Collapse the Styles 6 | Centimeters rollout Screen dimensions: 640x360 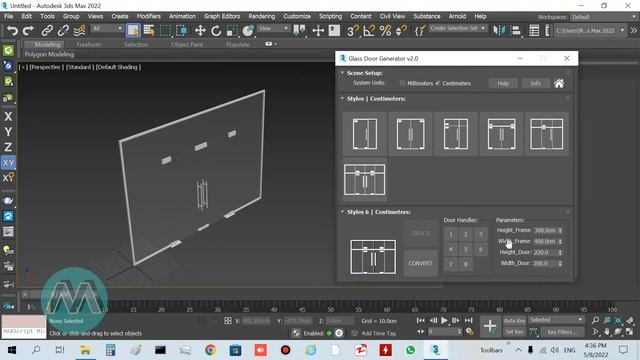[x=342, y=212]
